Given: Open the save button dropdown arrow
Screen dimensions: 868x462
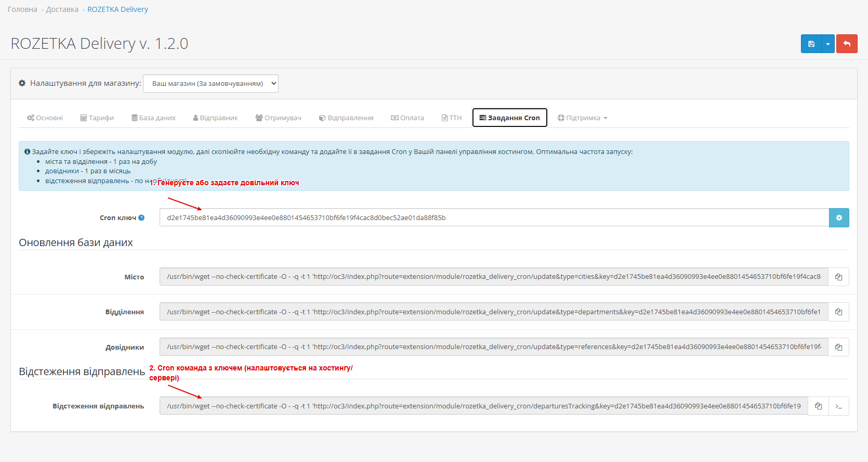Looking at the screenshot, I should click(x=828, y=44).
